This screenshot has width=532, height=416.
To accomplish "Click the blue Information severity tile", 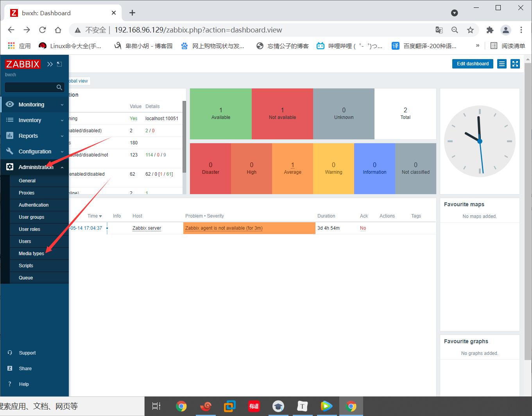I will 374,168.
